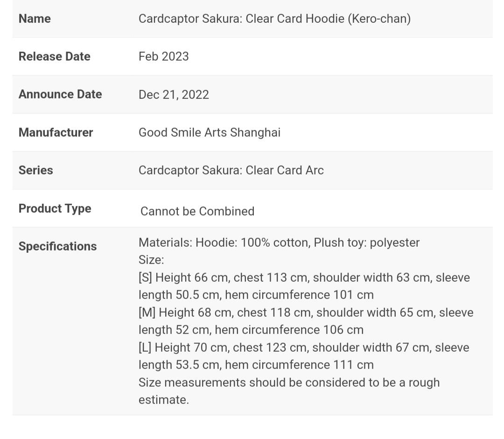Select the Feb 2023 release date value
This screenshot has height=439, width=504.
pyautogui.click(x=163, y=56)
